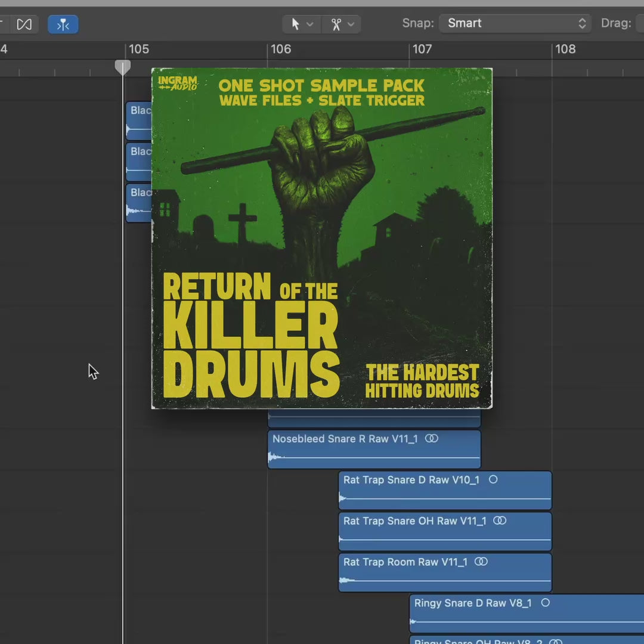Open the chevron beside the Scissors tool

pos(351,24)
